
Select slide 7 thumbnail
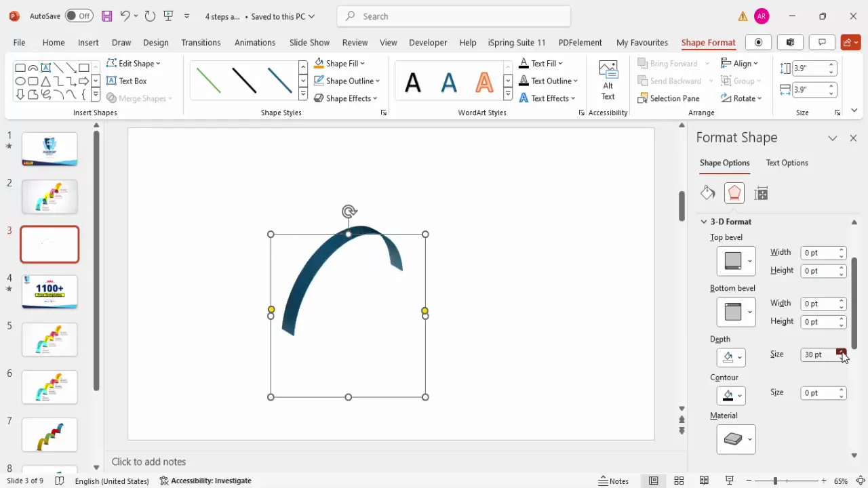(x=50, y=435)
